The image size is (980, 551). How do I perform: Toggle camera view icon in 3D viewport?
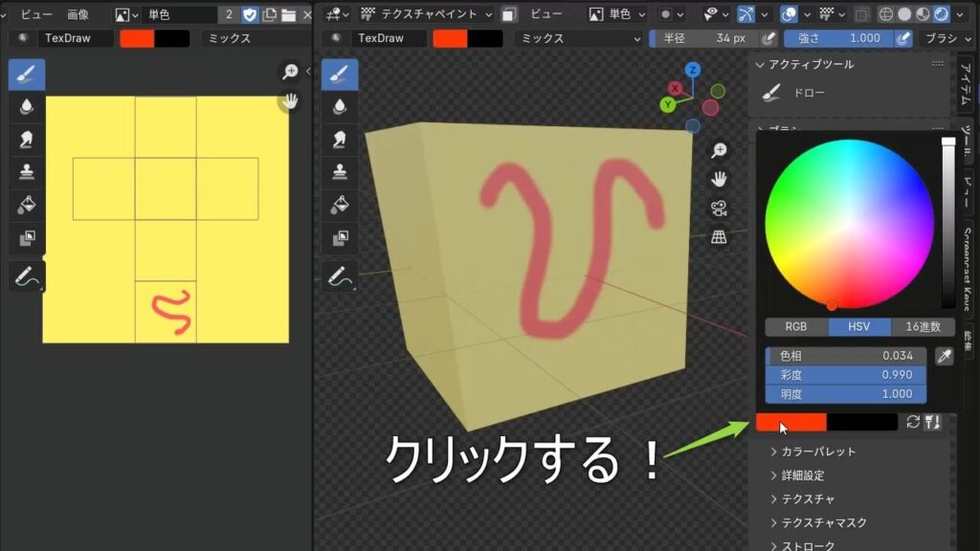pyautogui.click(x=719, y=209)
